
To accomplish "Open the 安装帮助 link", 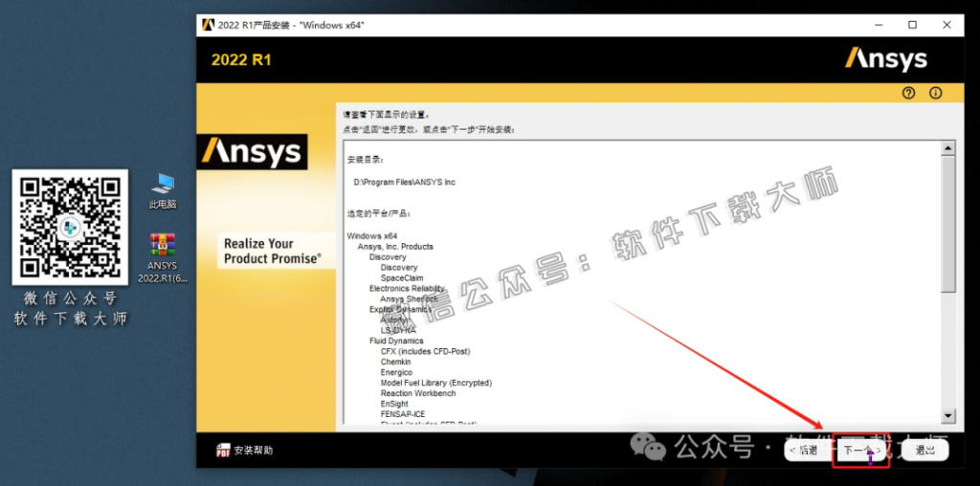I will [253, 451].
